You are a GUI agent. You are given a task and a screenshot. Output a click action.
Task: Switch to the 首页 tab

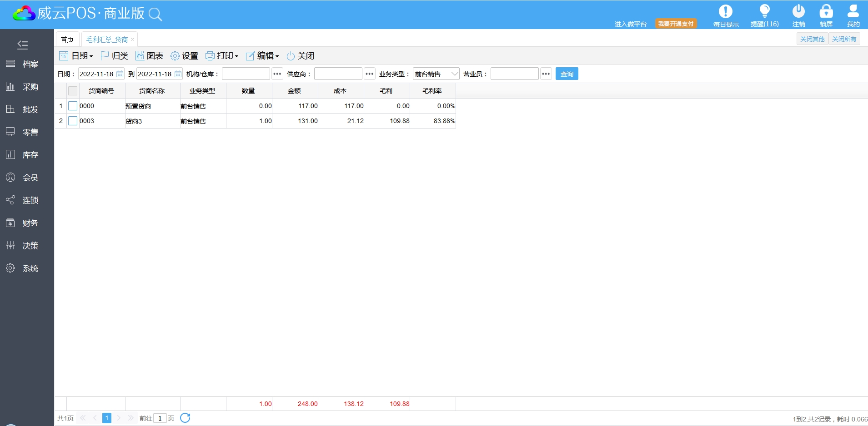(67, 40)
